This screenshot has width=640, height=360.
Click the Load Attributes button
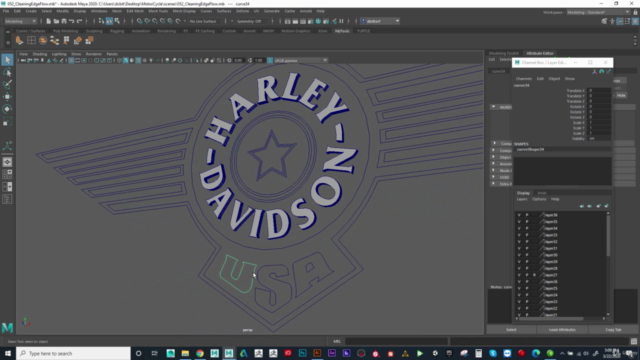[x=562, y=329]
